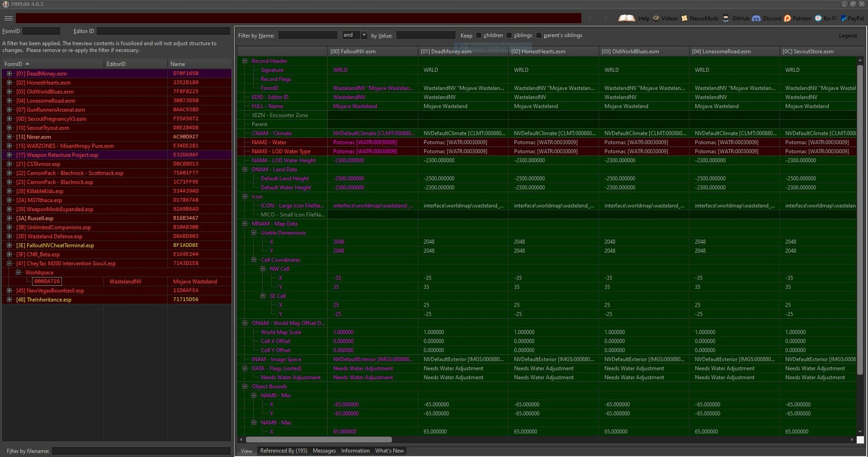
Task: Collapse the Object Bounds section
Action: 245,386
